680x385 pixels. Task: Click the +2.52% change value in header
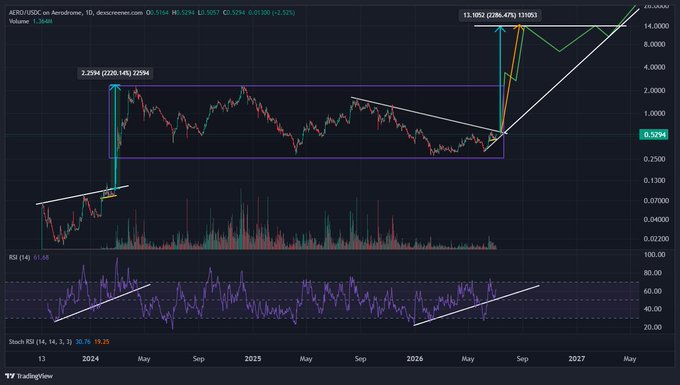point(283,13)
